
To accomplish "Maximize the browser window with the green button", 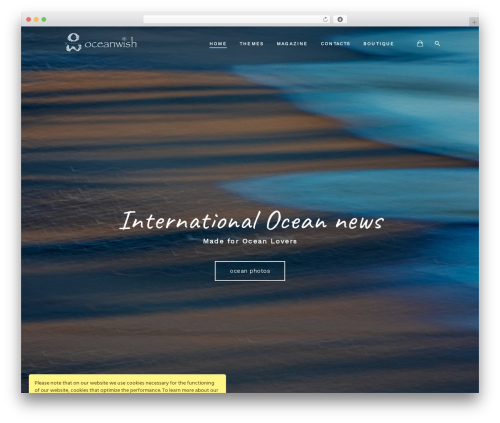I will (44, 19).
